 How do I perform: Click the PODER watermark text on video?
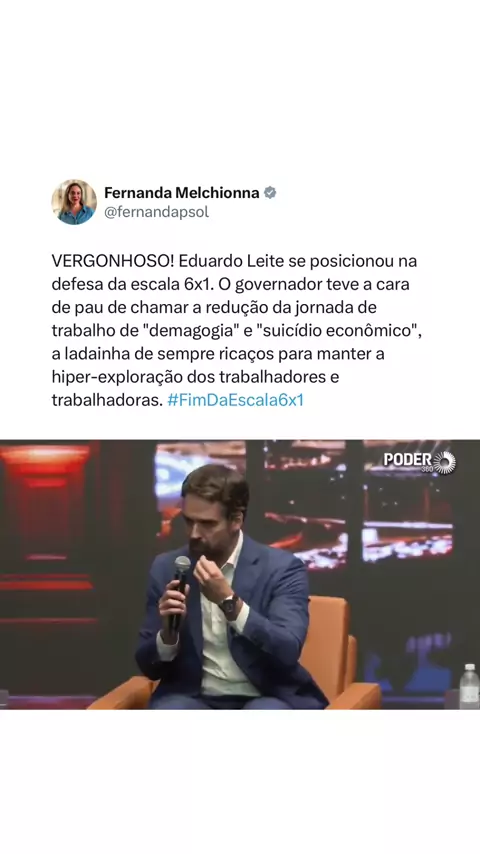[x=408, y=460]
